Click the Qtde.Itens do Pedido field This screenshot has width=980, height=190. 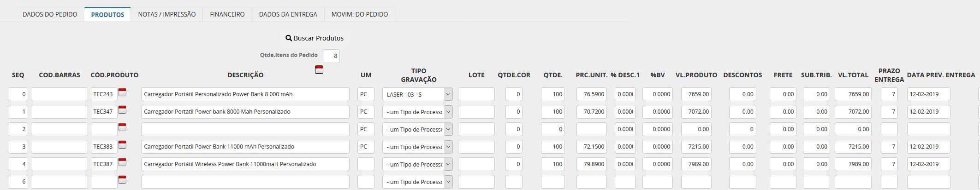coord(331,56)
